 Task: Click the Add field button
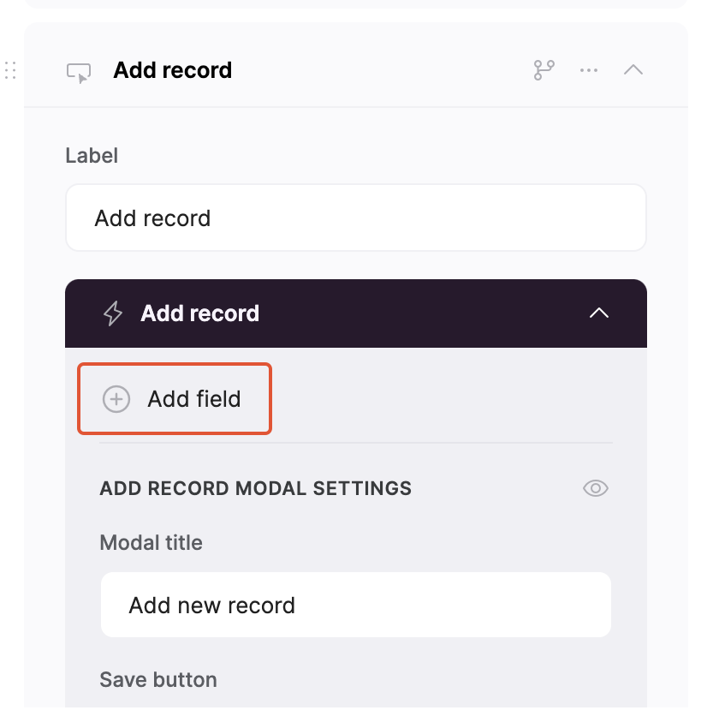[x=174, y=398]
